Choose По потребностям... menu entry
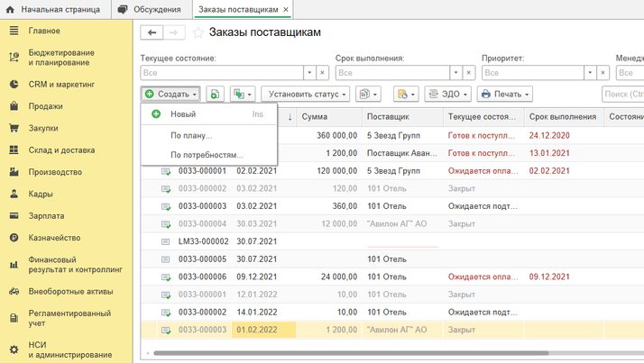 [x=207, y=155]
